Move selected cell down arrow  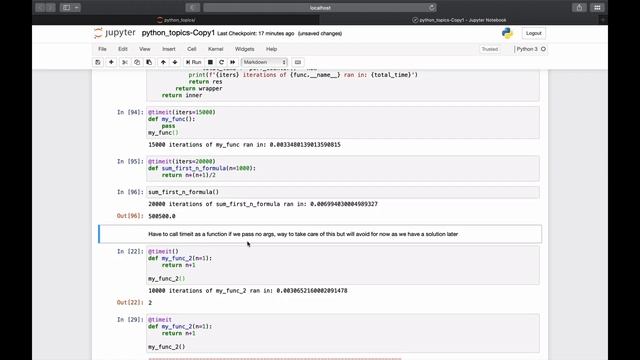(x=175, y=62)
